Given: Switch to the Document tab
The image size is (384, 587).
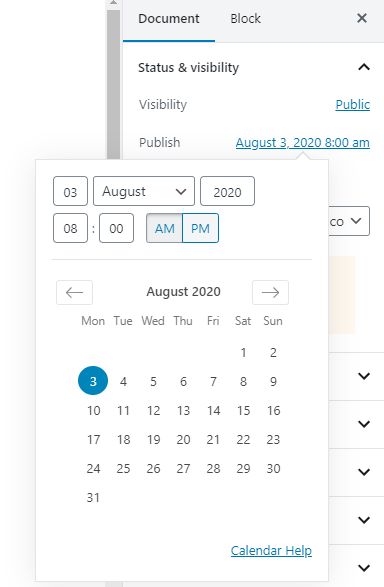Looking at the screenshot, I should 169,19.
